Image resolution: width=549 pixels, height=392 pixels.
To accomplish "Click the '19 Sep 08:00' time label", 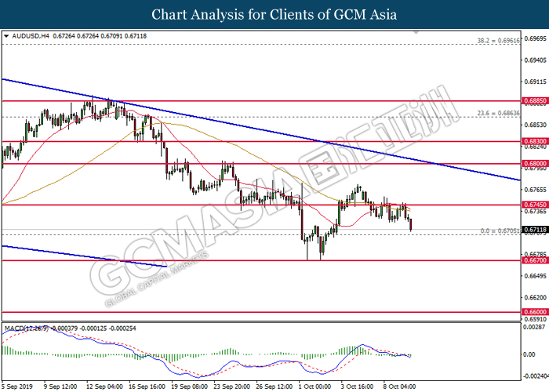I will 190,387.
